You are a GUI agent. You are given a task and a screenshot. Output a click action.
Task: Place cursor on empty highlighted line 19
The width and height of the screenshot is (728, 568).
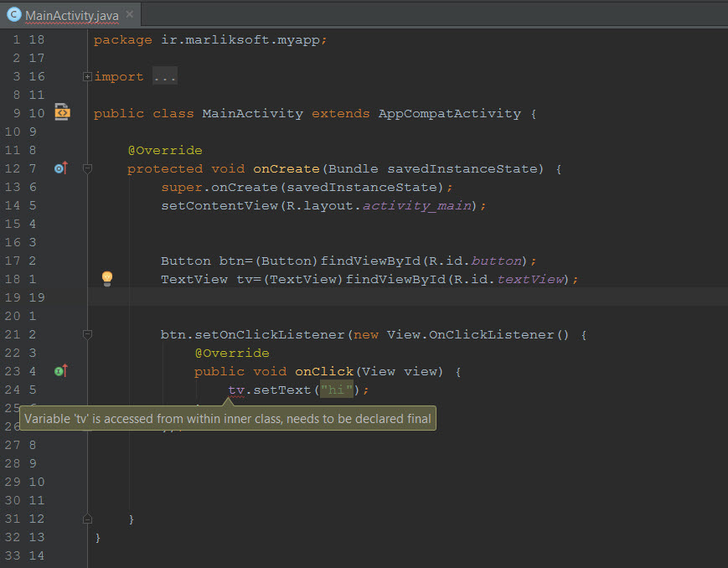pyautogui.click(x=408, y=297)
